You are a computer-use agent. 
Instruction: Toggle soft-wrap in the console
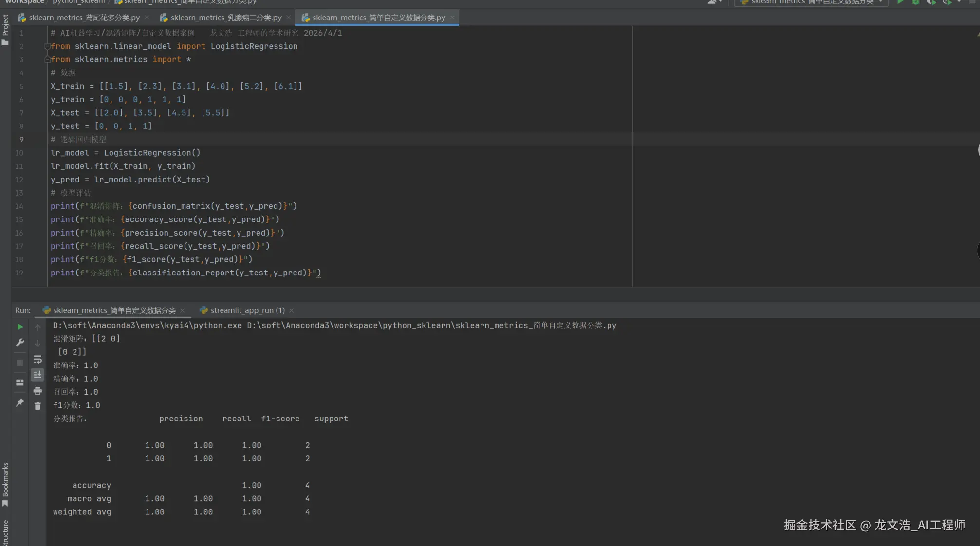[x=37, y=360]
